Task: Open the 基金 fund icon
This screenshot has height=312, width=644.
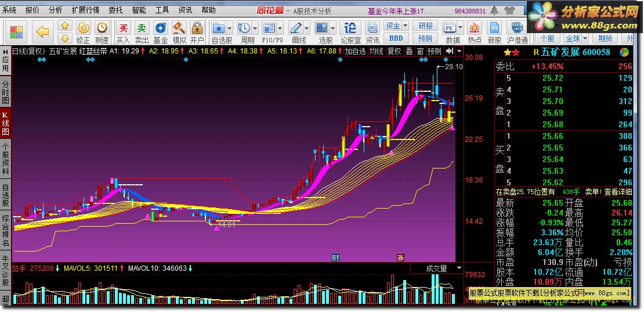Action: pos(160,28)
